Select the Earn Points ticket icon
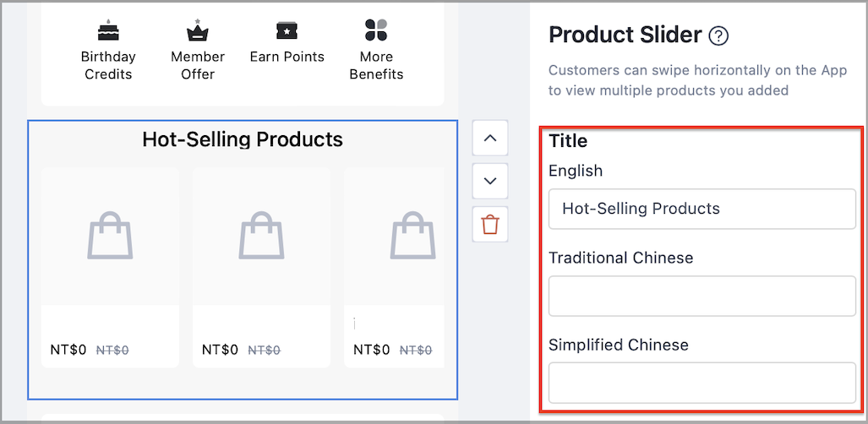This screenshot has height=424, width=868. (287, 30)
